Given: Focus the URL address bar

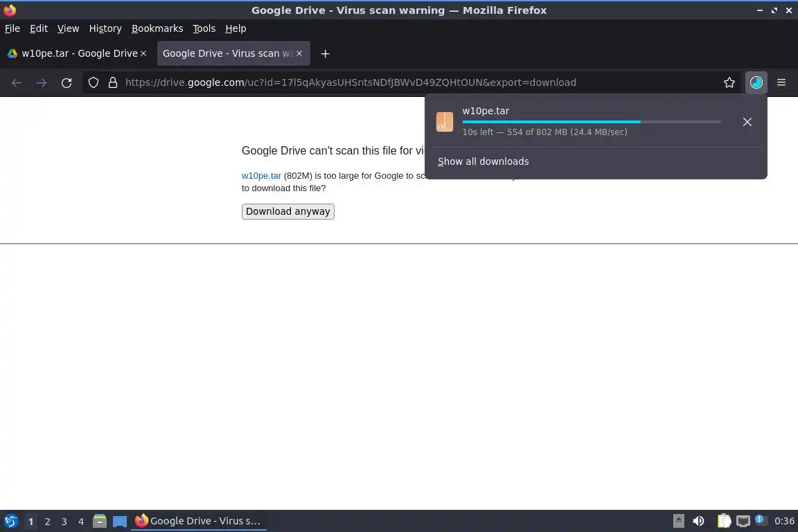Looking at the screenshot, I should tap(350, 82).
